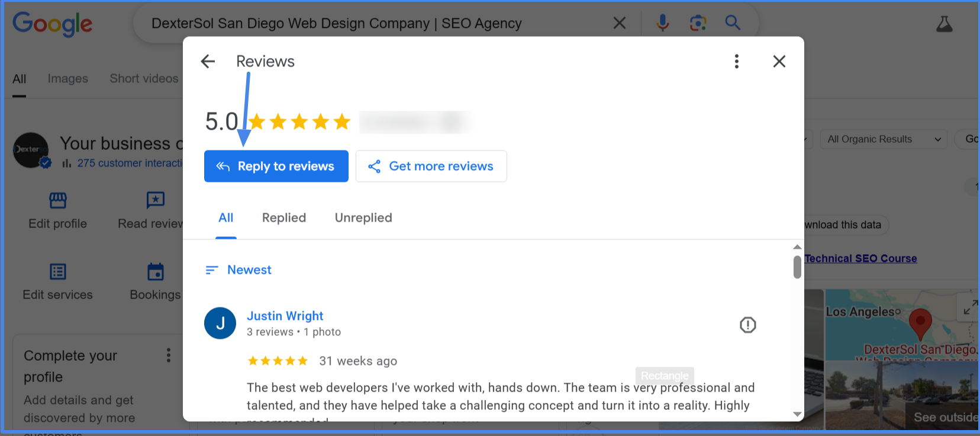980x436 pixels.
Task: Click the 5.0 rating stars
Action: (299, 122)
